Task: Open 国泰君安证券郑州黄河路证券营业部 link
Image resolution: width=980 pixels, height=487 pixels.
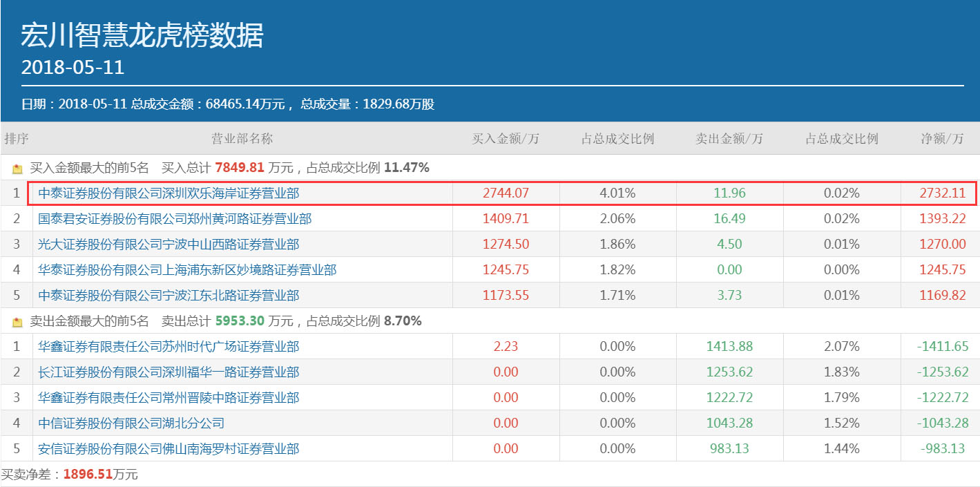Action: (x=175, y=219)
